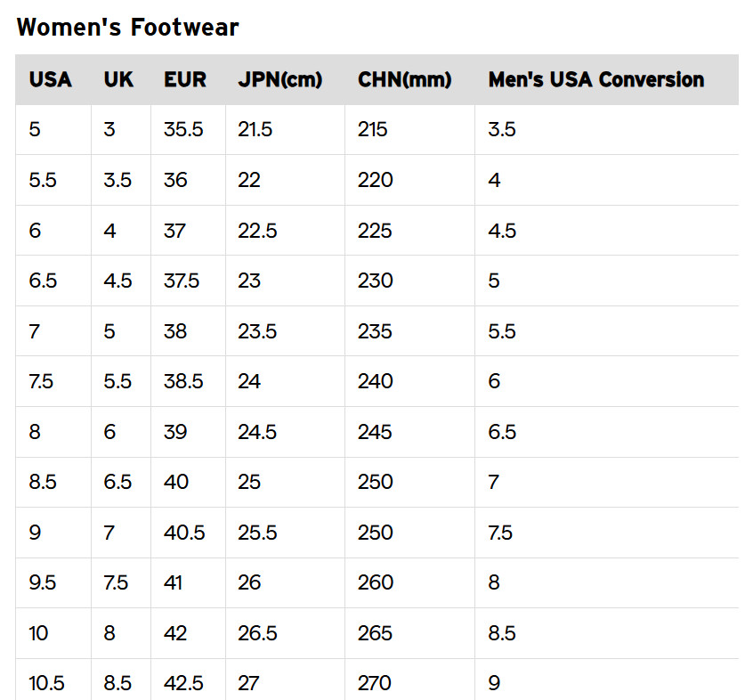753x700 pixels.
Task: Click the Women's Footwear heading
Action: point(128,28)
